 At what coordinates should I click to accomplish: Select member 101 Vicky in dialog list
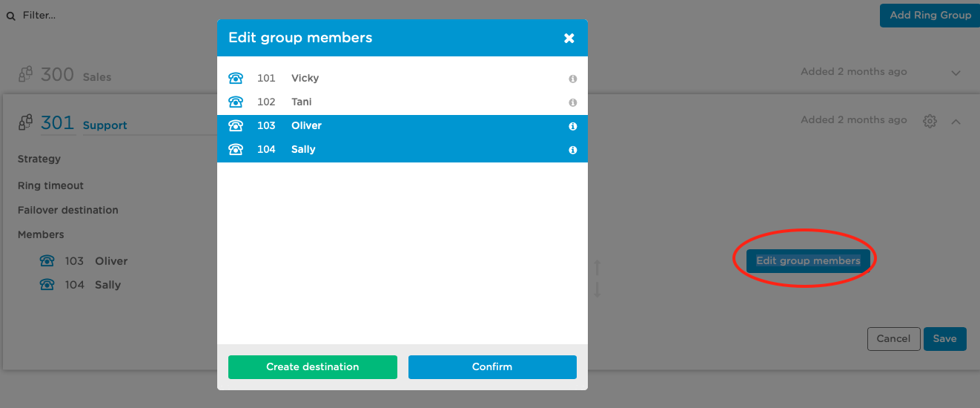tap(403, 78)
